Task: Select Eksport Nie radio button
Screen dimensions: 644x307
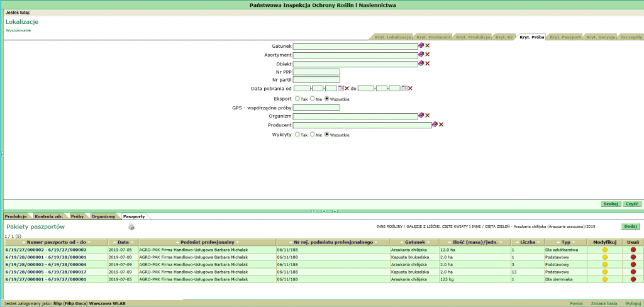Action: click(312, 99)
